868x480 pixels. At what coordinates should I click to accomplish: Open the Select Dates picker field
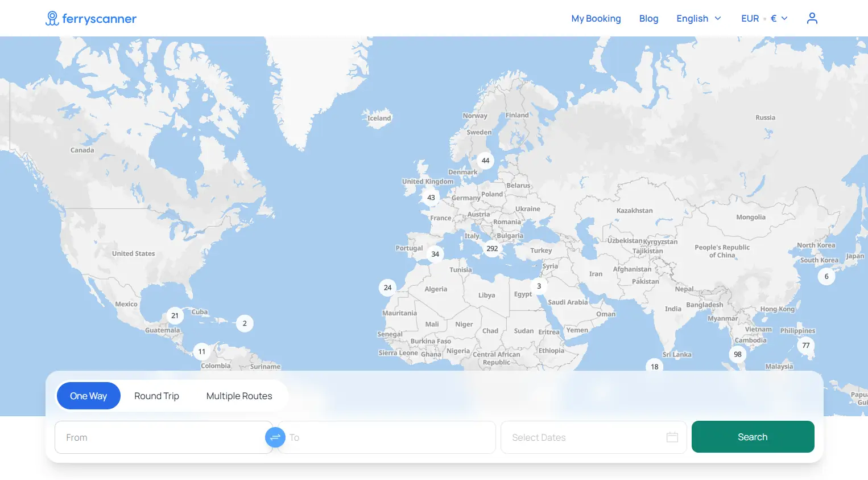click(586, 437)
